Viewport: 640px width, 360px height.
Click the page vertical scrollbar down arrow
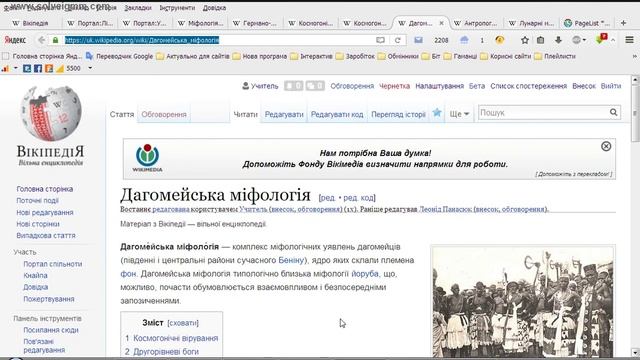635,352
